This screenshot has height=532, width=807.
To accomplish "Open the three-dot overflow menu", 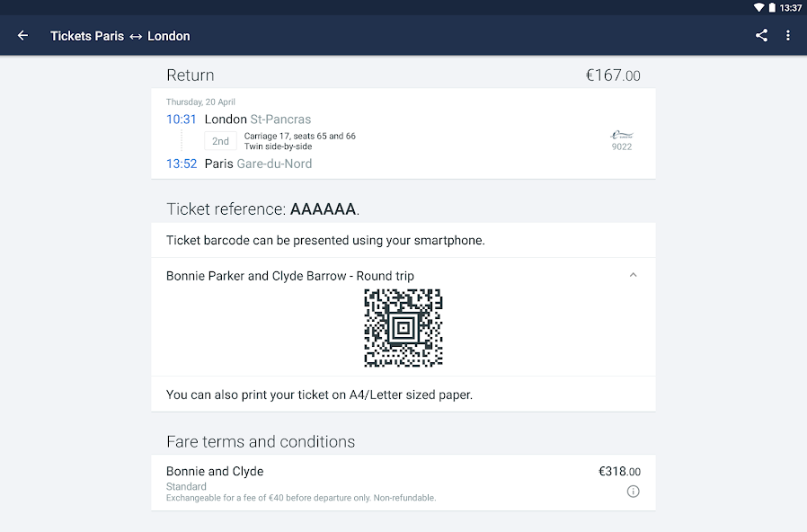I will 788,36.
